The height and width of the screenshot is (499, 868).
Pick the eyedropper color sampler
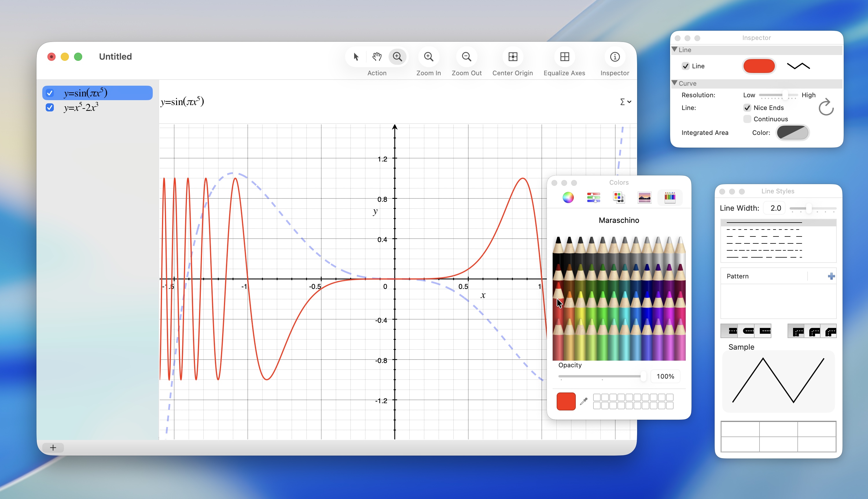click(x=584, y=401)
